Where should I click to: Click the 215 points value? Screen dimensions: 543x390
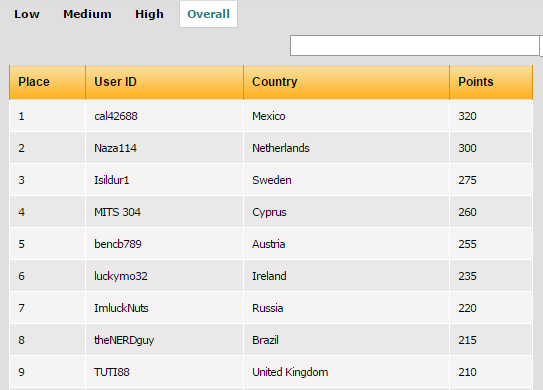[x=468, y=340]
